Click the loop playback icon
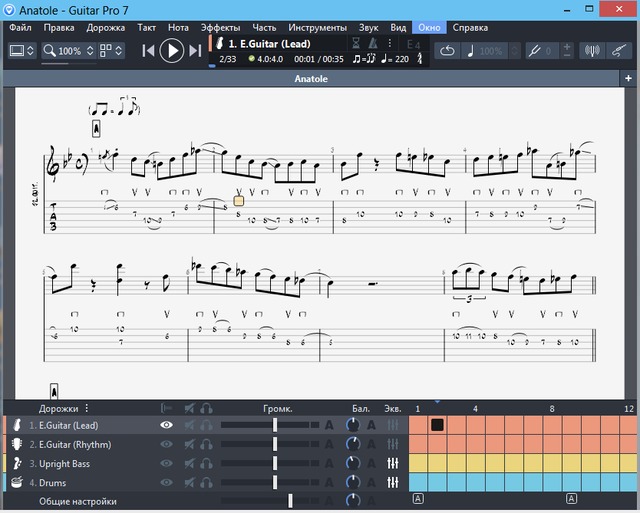Screen dimensions: 640x513 [447, 50]
